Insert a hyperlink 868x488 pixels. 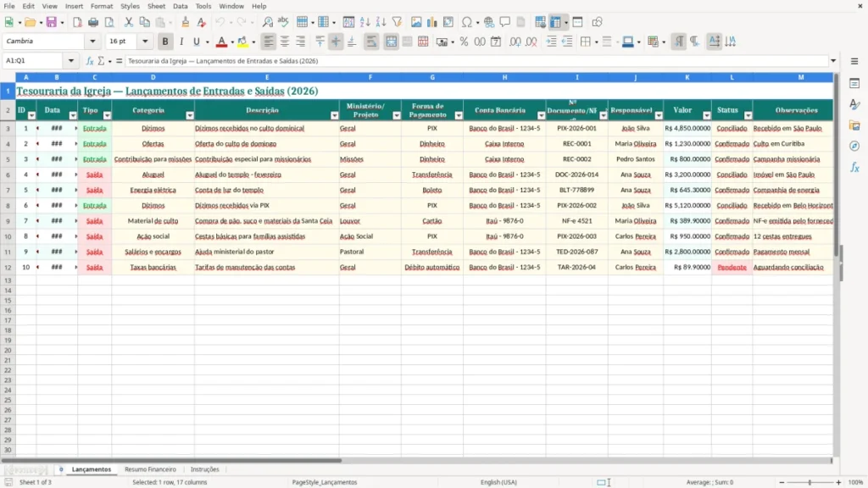tap(489, 22)
